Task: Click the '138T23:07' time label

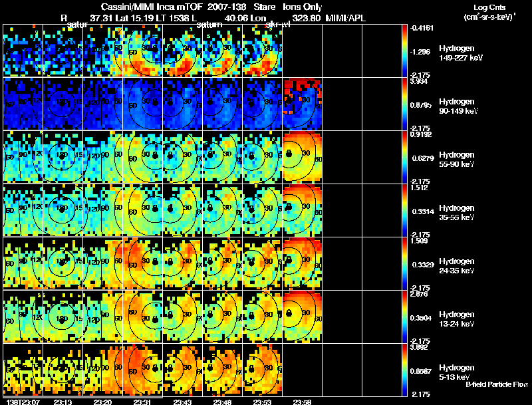Action: point(23,402)
